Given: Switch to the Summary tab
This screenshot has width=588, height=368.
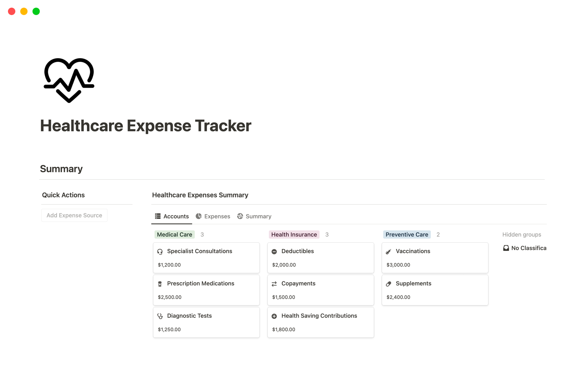Looking at the screenshot, I should click(x=258, y=216).
